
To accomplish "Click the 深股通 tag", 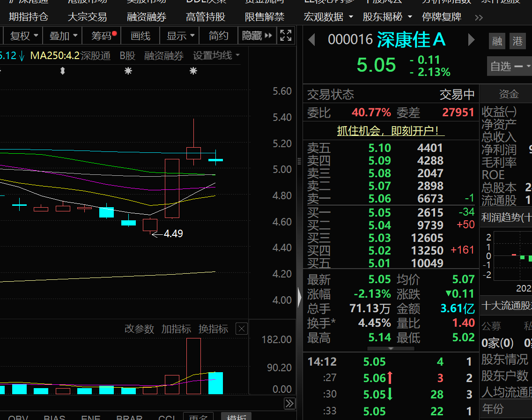I will click(x=96, y=55).
